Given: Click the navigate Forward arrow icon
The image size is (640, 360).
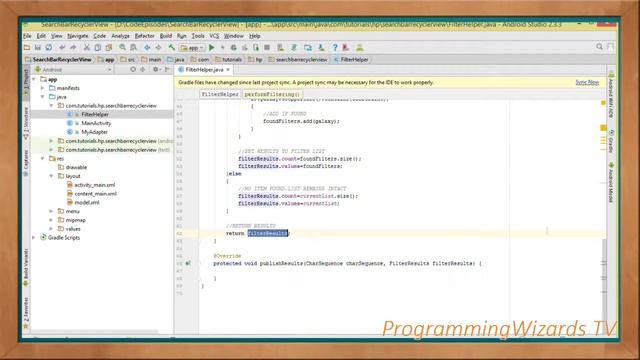Looking at the screenshot, I should 158,48.
